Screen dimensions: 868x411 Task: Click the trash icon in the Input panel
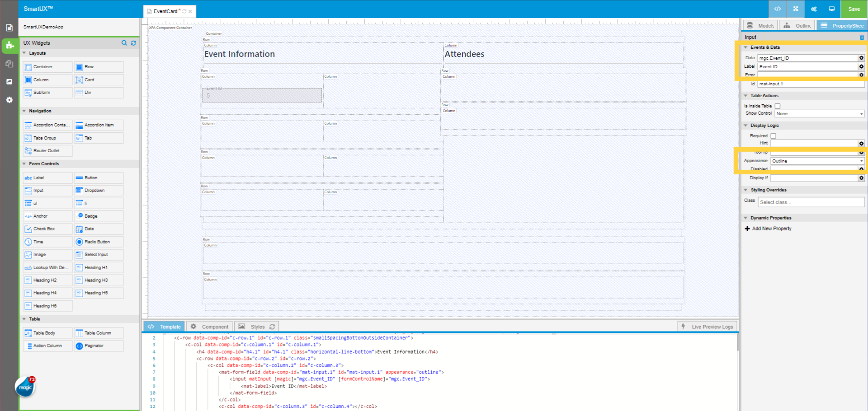click(861, 37)
